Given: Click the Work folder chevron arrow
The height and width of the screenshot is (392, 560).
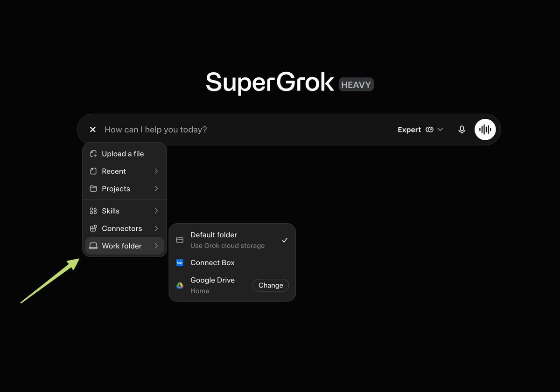Looking at the screenshot, I should click(156, 246).
